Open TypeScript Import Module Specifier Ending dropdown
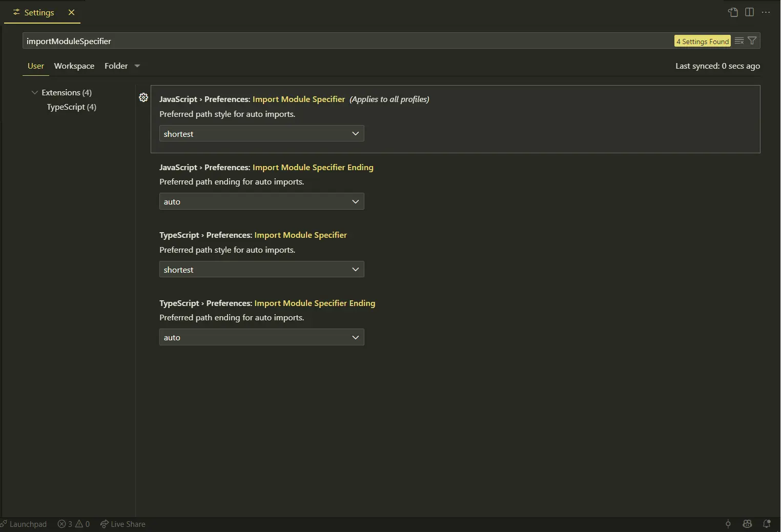The height and width of the screenshot is (532, 781). tap(262, 337)
